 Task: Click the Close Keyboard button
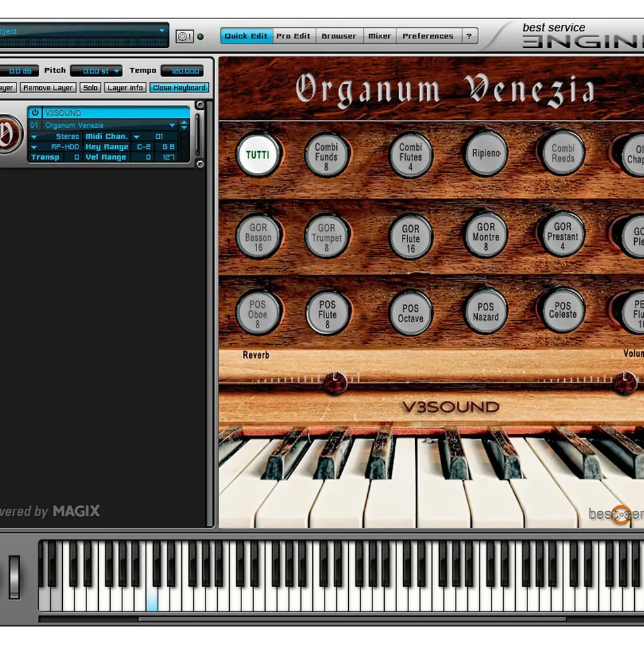(x=179, y=88)
